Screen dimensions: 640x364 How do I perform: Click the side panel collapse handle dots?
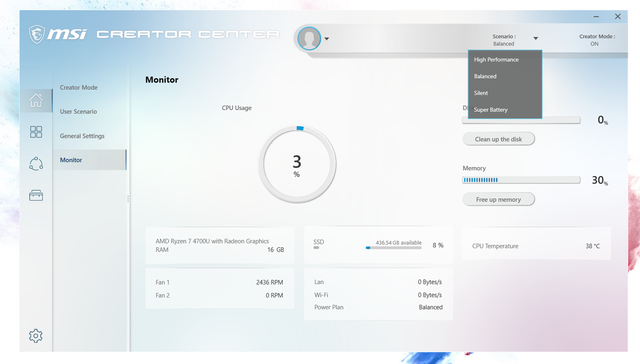pyautogui.click(x=128, y=199)
